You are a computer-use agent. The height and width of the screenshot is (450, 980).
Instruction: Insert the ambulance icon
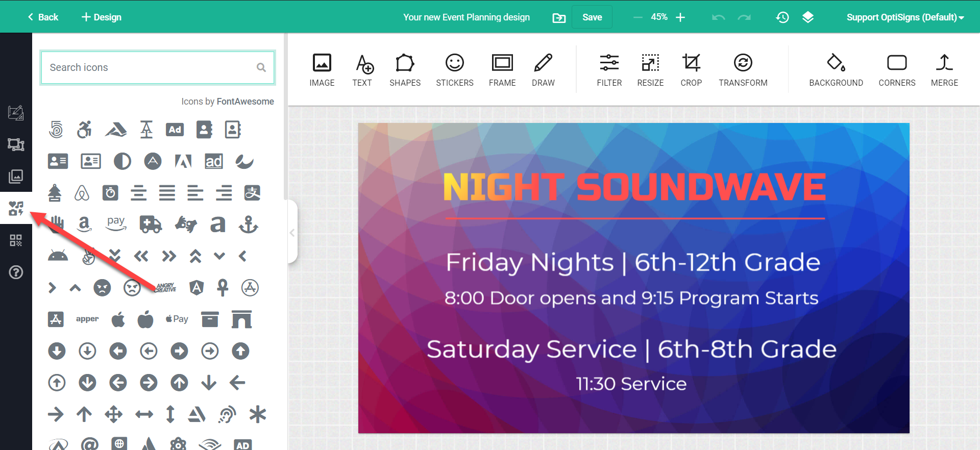pyautogui.click(x=151, y=224)
